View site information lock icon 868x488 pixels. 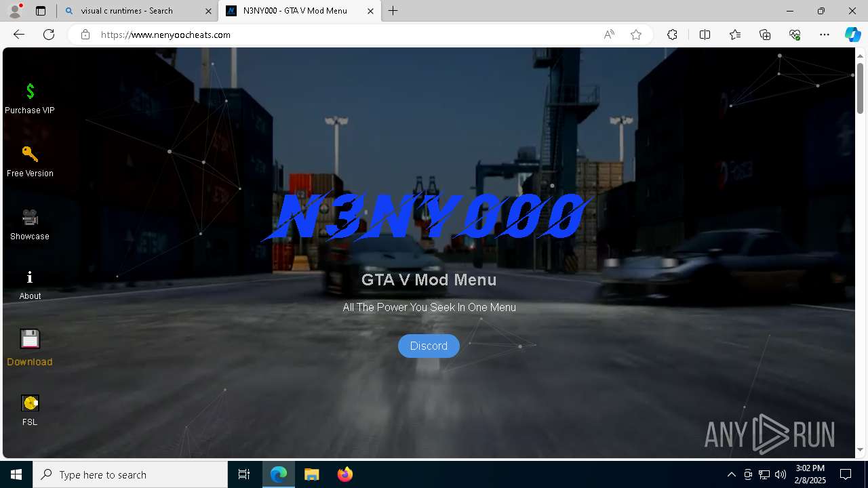point(85,35)
